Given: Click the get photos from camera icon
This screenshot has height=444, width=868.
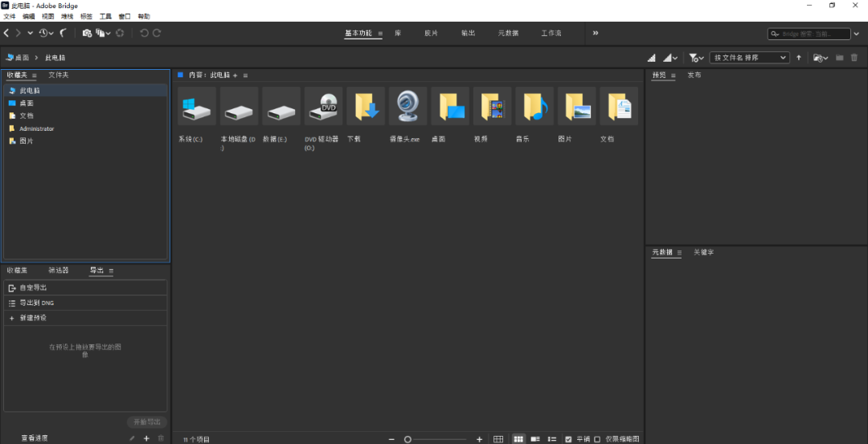Looking at the screenshot, I should coord(87,33).
